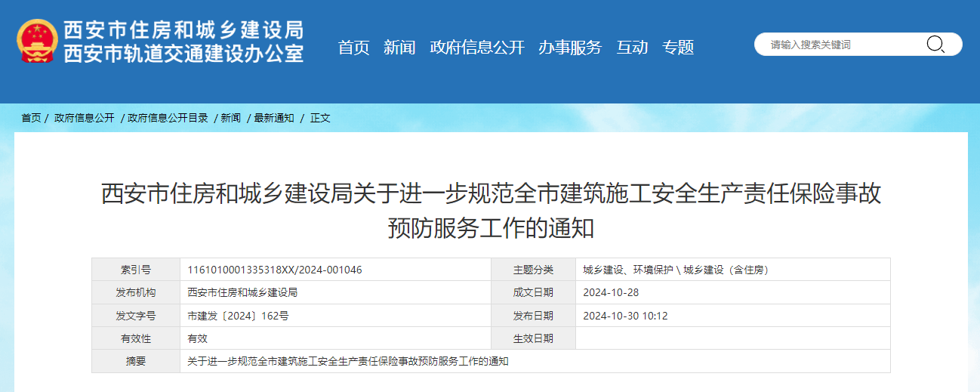Open 首页 in the top navigation
The image size is (980, 392).
353,48
